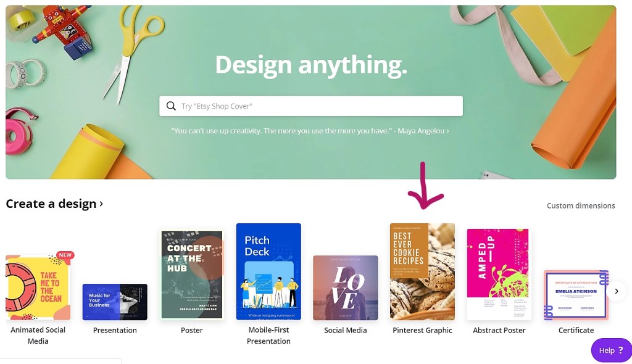This screenshot has height=364, width=632.
Task: Click the Certificate label
Action: (x=576, y=330)
